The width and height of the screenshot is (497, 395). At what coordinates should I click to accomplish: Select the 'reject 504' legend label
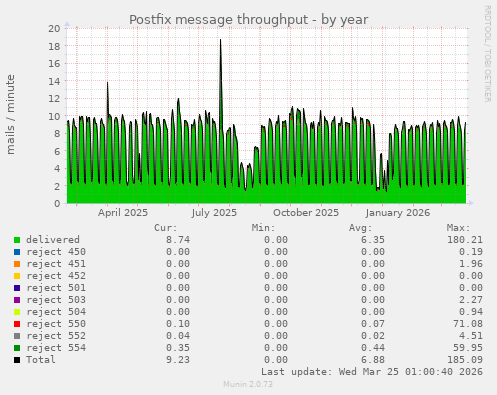click(56, 312)
